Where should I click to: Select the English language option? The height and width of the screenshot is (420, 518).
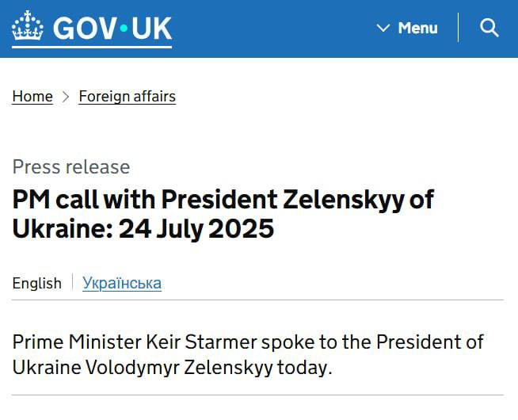pos(37,283)
